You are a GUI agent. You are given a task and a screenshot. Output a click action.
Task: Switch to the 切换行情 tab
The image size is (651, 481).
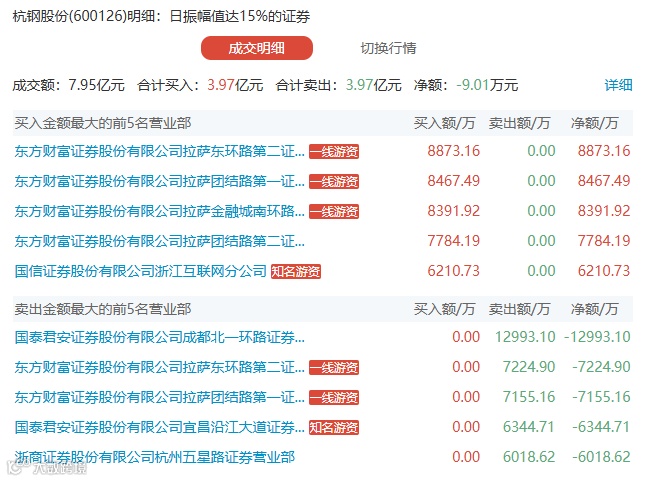(388, 48)
